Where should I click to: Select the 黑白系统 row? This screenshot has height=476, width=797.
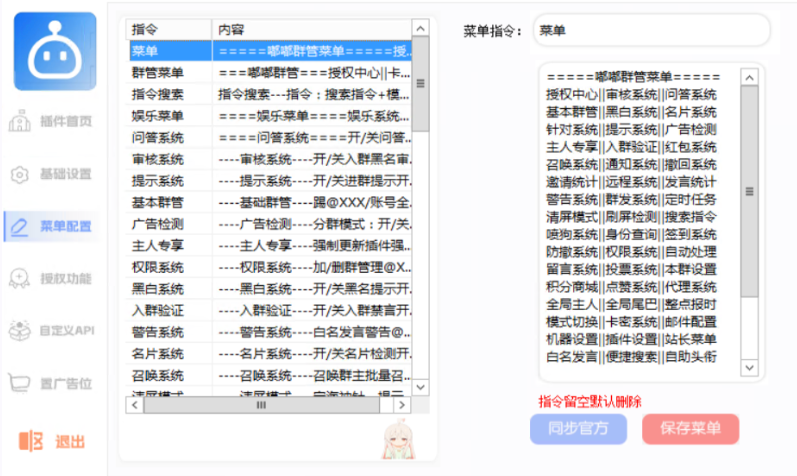(269, 289)
